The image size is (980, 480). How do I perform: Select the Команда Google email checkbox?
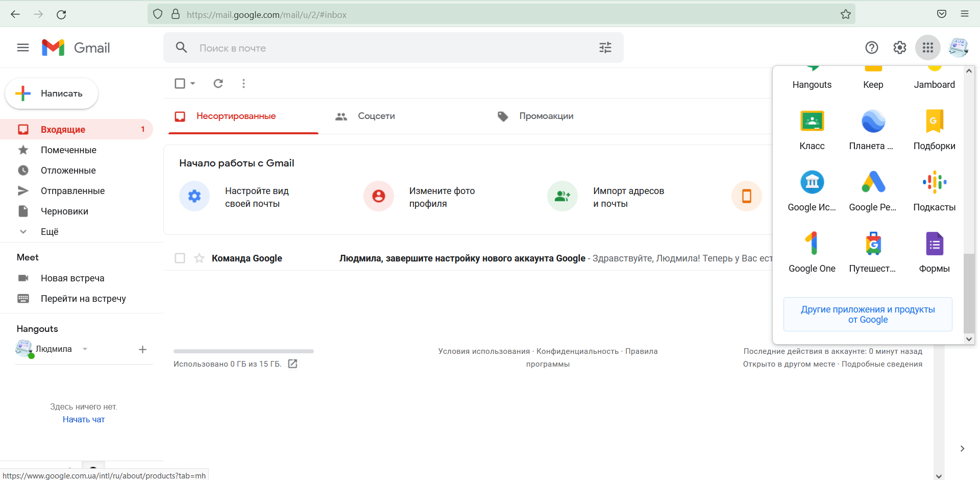click(x=180, y=258)
